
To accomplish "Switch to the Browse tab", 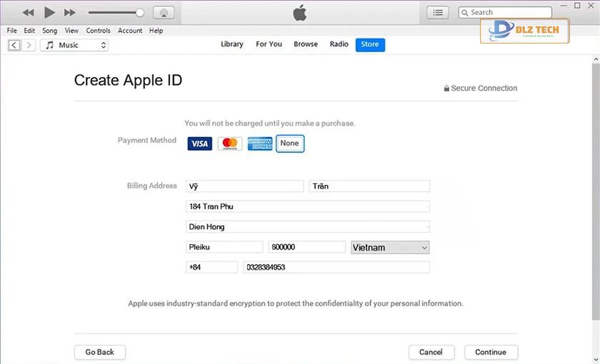I will [306, 44].
